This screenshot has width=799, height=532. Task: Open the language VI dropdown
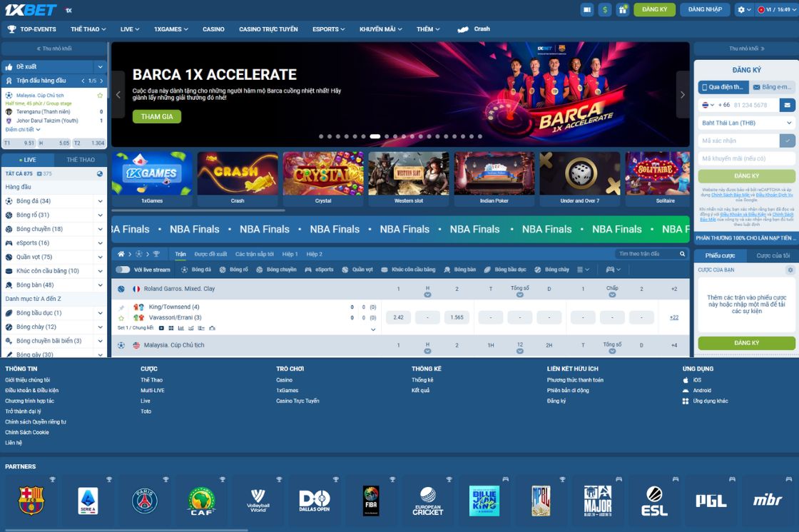(776, 10)
